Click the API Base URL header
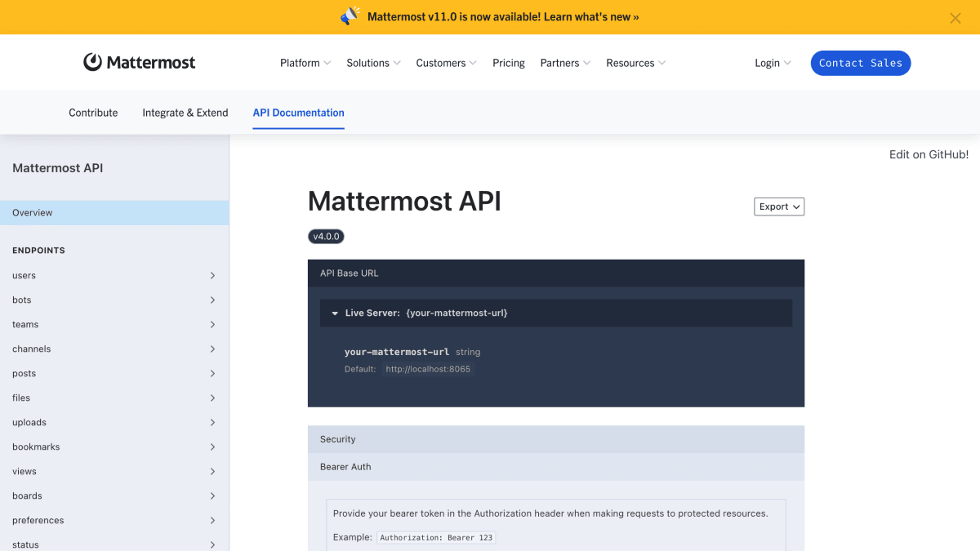 [x=556, y=273]
